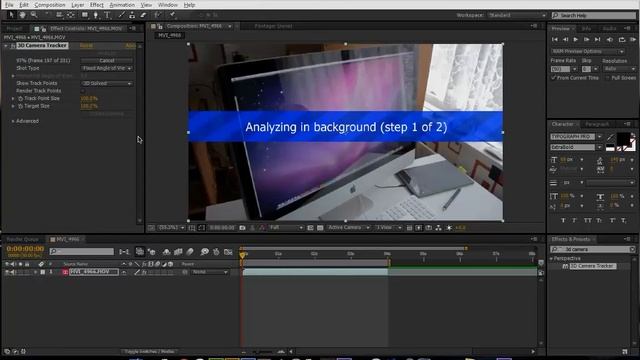Open the Layer menu
The height and width of the screenshot is (360, 640).
click(x=78, y=5)
